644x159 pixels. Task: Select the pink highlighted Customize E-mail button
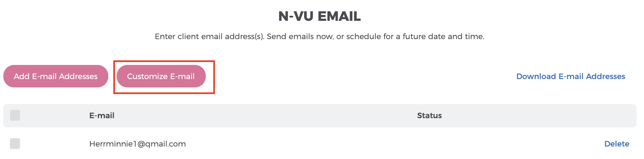click(161, 76)
